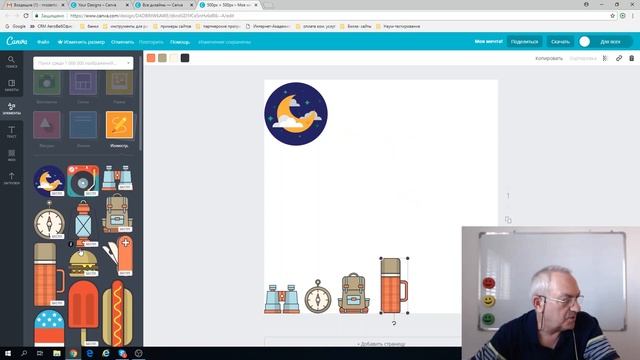Open the grids category tile

(83, 82)
